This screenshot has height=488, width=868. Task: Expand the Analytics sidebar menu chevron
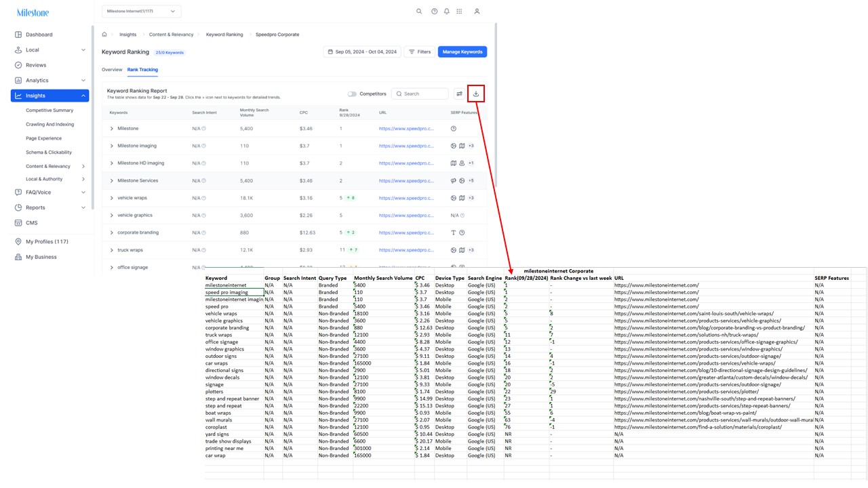(x=83, y=81)
